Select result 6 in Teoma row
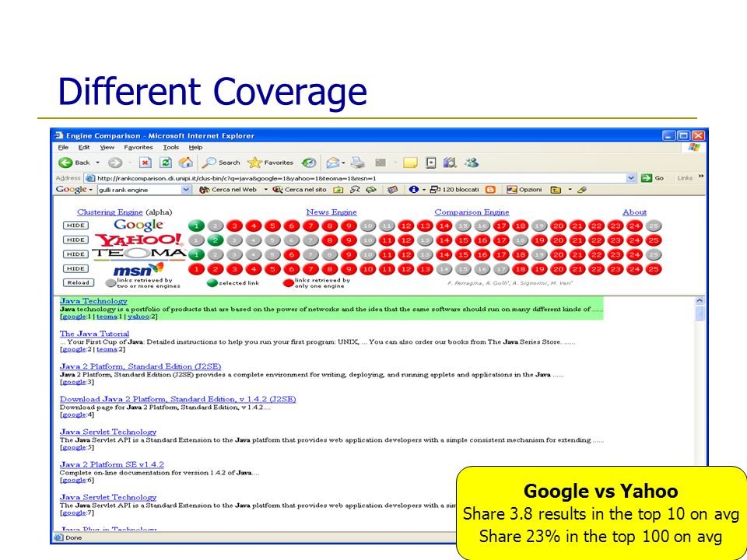Viewport: 747px width, 560px height. [292, 255]
